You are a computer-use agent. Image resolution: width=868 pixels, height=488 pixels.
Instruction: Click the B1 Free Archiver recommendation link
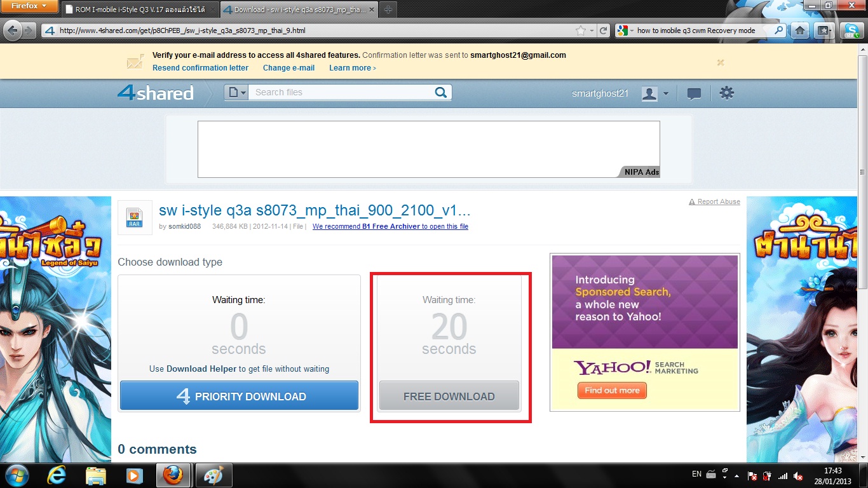390,227
